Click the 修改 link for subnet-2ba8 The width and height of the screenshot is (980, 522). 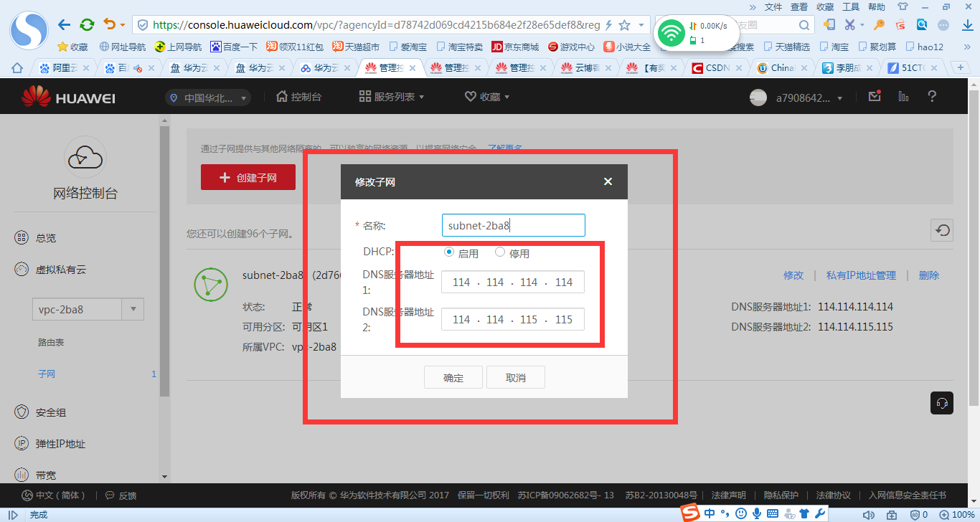click(x=793, y=275)
